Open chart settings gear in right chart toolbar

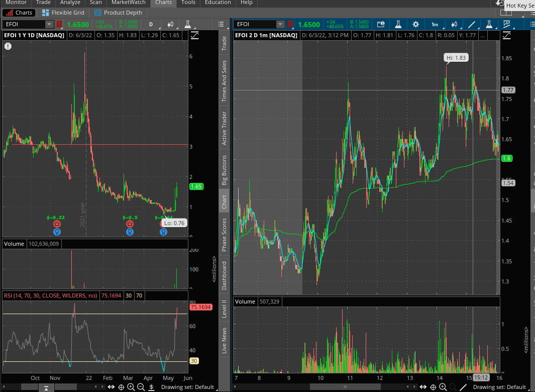pyautogui.click(x=415, y=24)
